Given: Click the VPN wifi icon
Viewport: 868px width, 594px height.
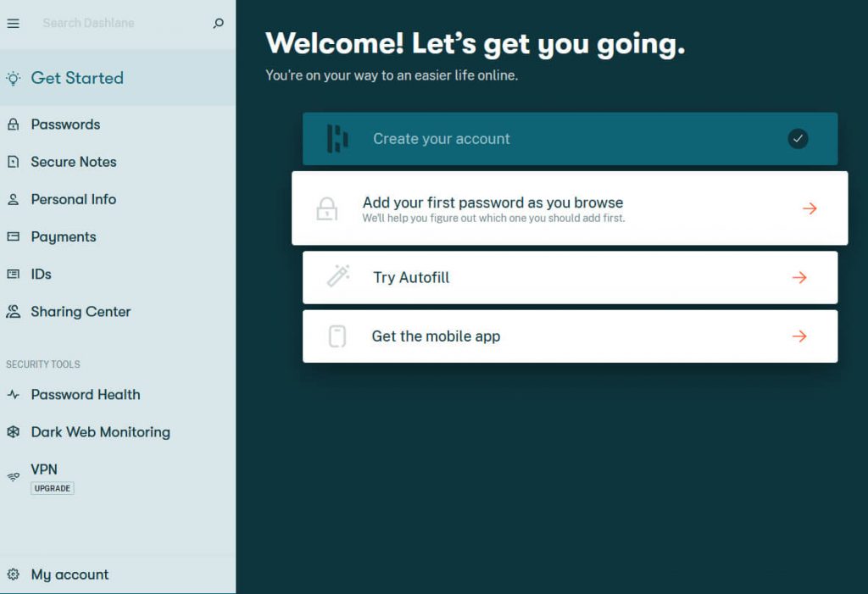Looking at the screenshot, I should click(x=14, y=476).
